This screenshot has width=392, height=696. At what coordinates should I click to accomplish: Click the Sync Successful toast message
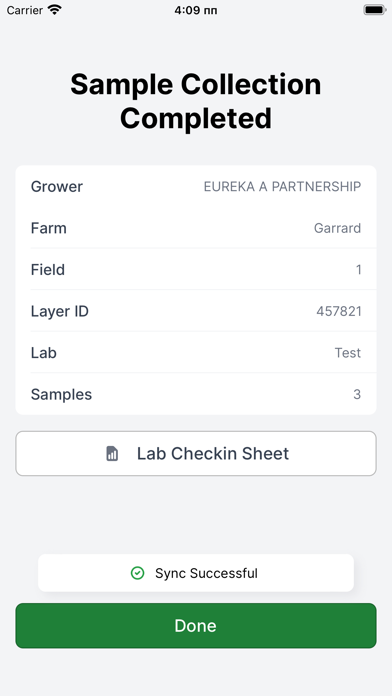[196, 573]
